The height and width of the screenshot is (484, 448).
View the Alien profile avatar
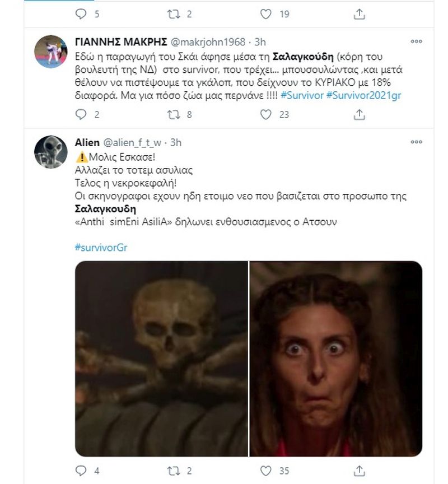(51, 152)
